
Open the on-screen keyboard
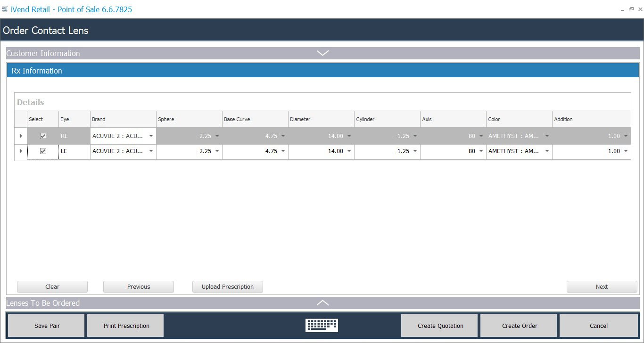pyautogui.click(x=322, y=325)
